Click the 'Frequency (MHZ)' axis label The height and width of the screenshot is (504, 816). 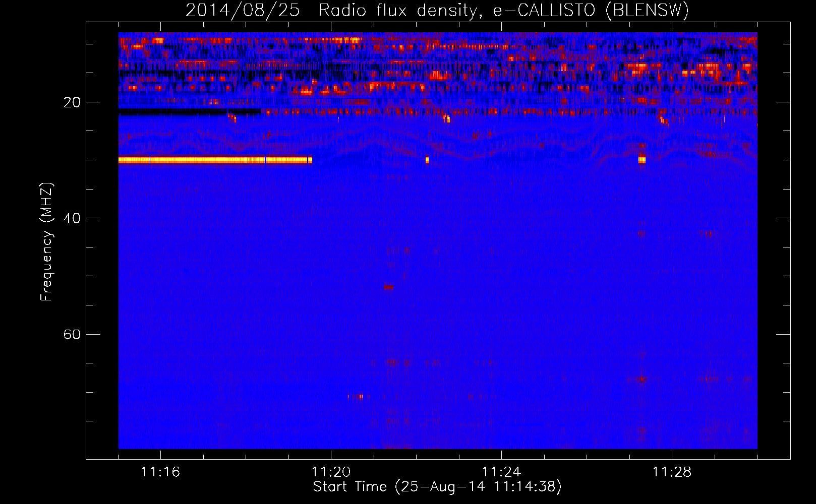tap(46, 242)
